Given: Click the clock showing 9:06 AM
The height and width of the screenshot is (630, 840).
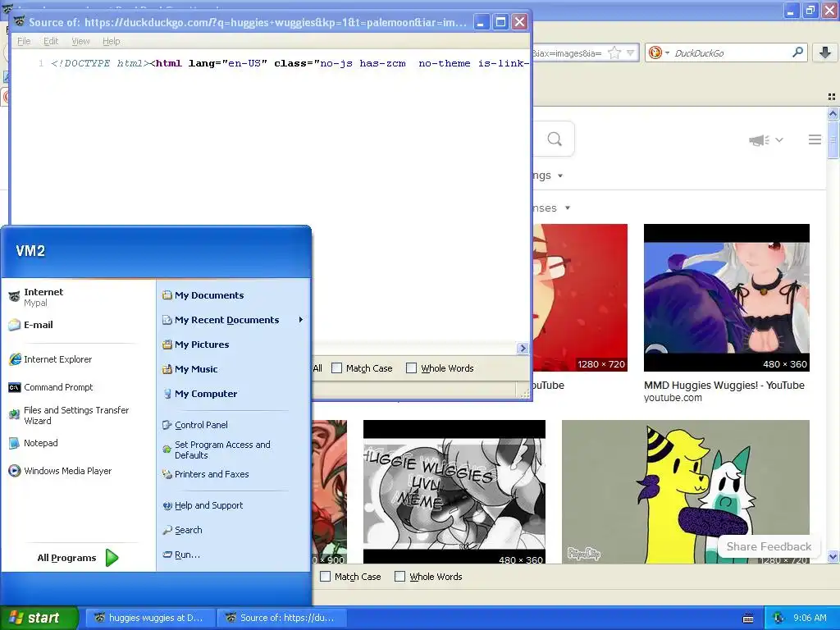Looking at the screenshot, I should point(810,618).
